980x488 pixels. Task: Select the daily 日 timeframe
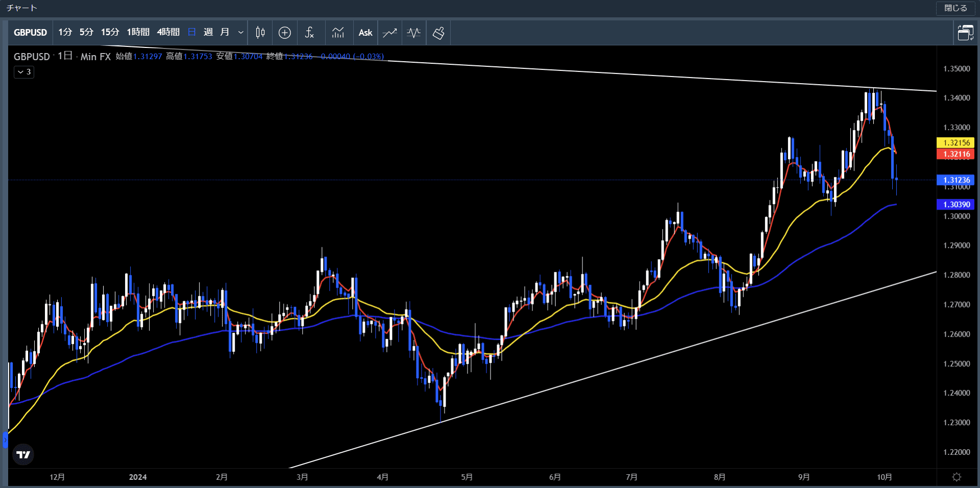[x=192, y=32]
